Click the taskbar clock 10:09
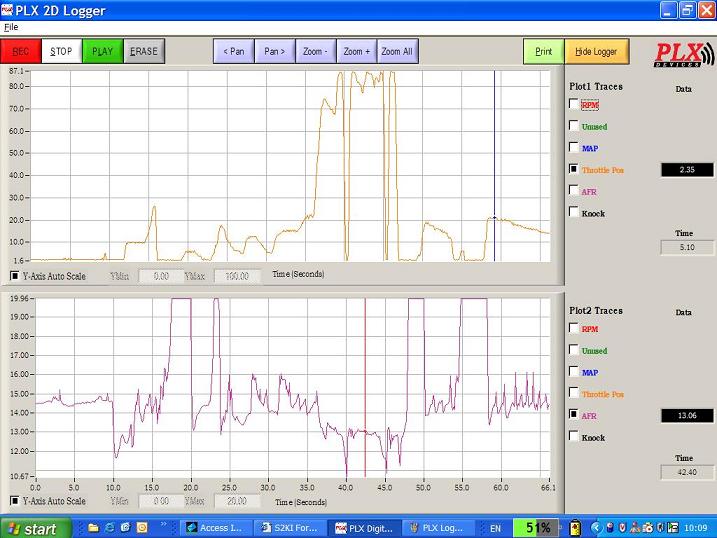 pyautogui.click(x=696, y=528)
